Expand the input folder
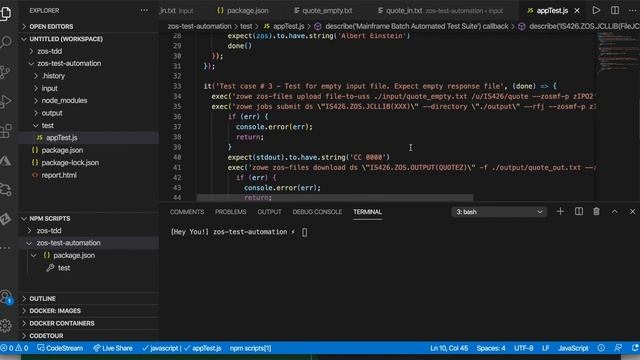The width and height of the screenshot is (640, 360). pyautogui.click(x=88, y=88)
